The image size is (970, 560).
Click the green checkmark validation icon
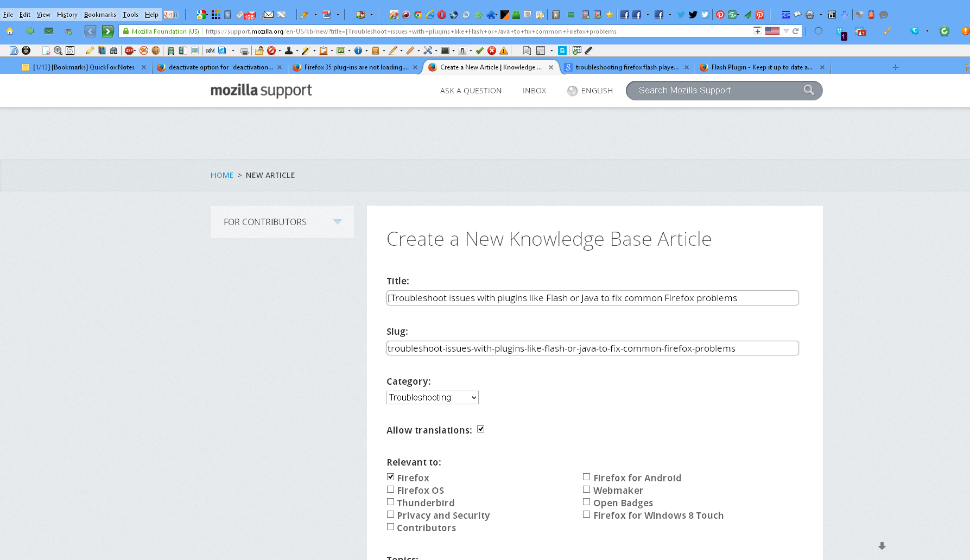pos(480,50)
